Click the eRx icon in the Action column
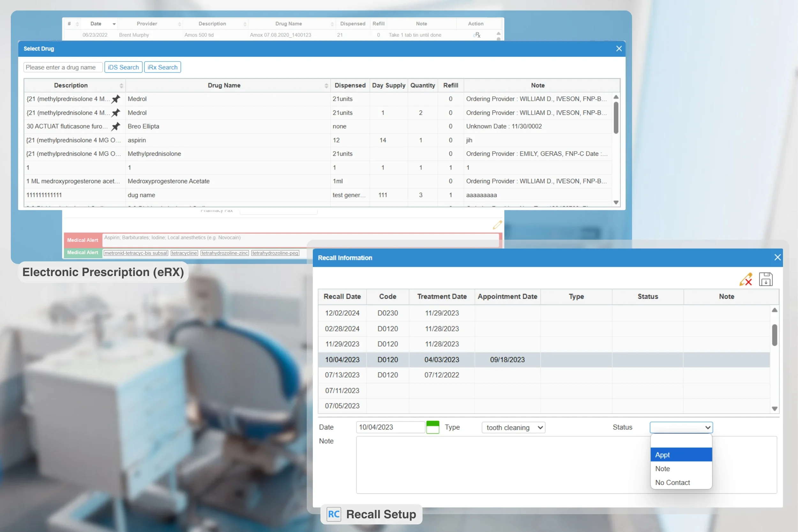The width and height of the screenshot is (798, 532). click(x=477, y=34)
